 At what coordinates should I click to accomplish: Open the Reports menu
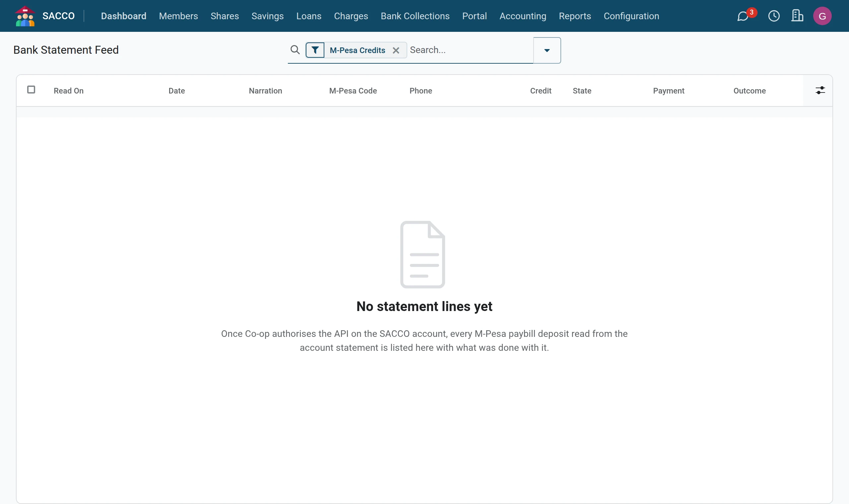pyautogui.click(x=575, y=16)
